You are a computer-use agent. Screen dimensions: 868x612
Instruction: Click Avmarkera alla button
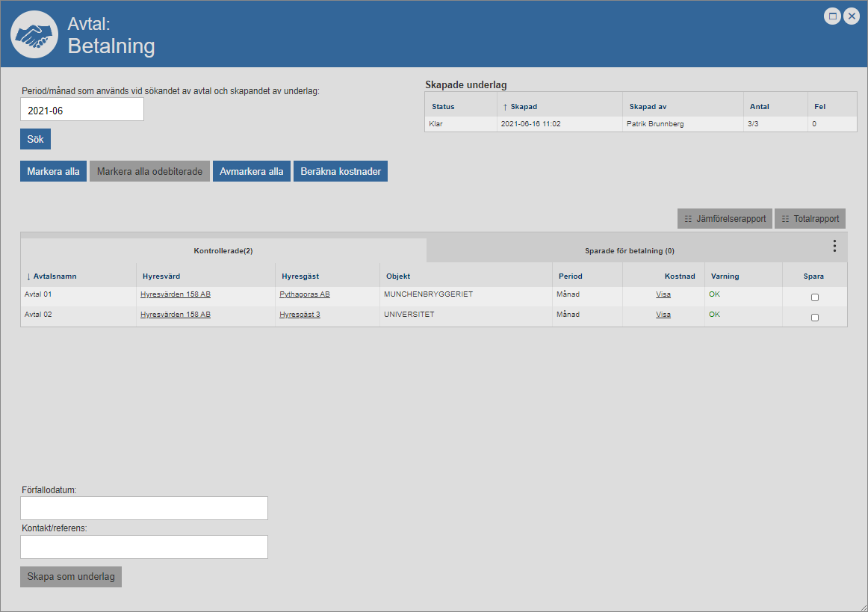(251, 171)
